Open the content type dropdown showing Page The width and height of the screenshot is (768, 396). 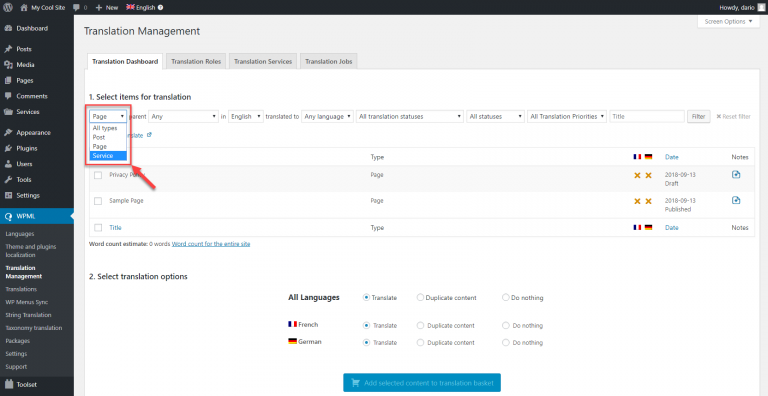(108, 117)
